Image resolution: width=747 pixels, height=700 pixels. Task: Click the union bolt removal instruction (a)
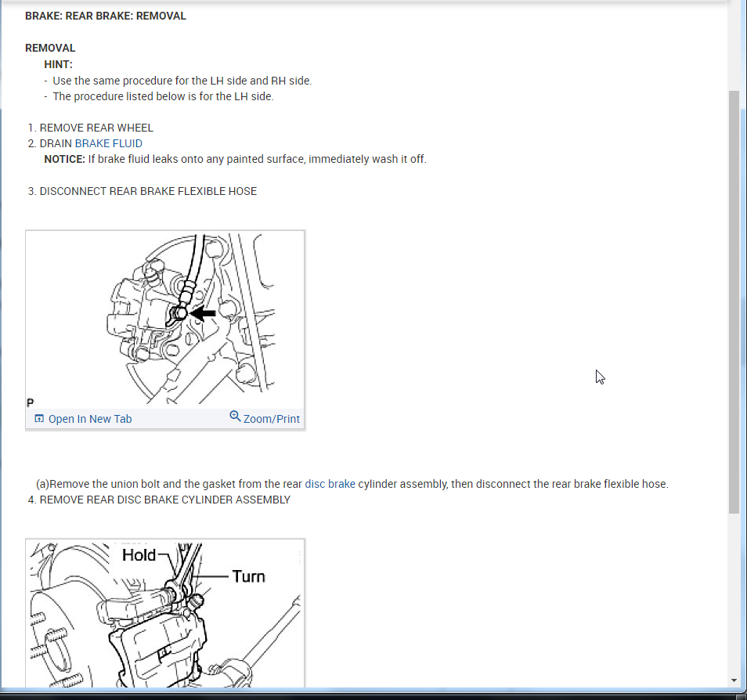tap(352, 484)
